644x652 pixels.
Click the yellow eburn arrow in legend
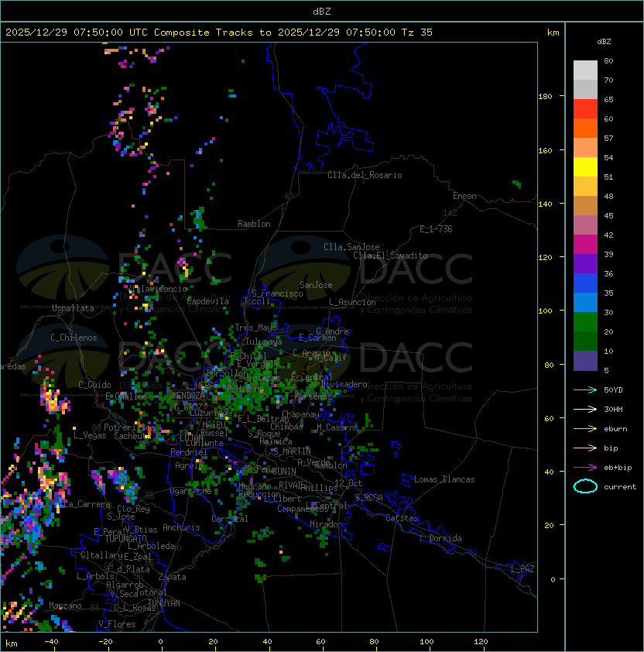pyautogui.click(x=585, y=429)
